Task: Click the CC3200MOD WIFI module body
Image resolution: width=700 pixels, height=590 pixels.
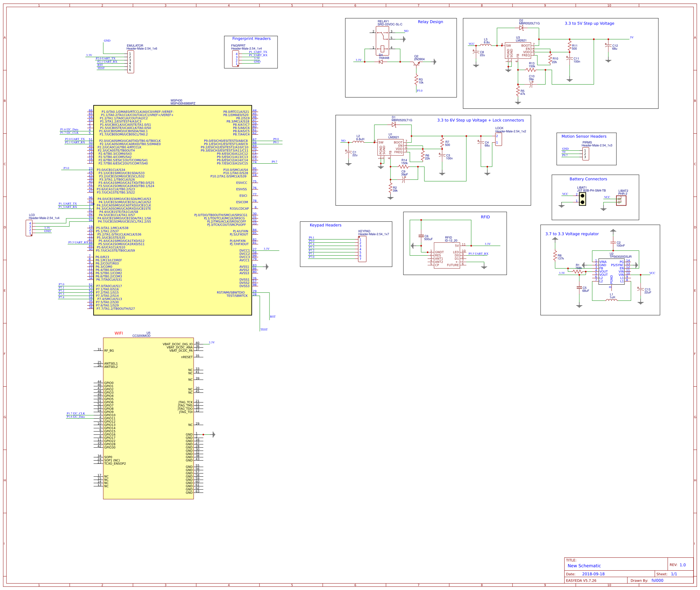Action: click(x=148, y=418)
